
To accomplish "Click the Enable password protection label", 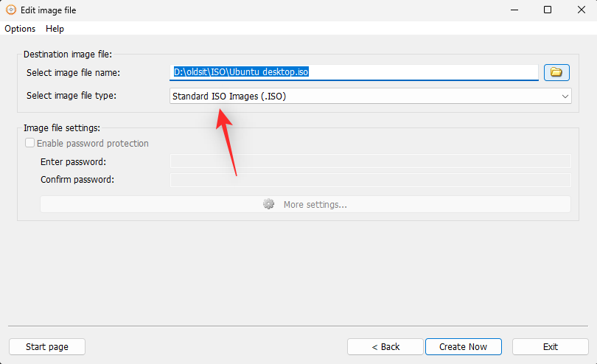I will [93, 143].
